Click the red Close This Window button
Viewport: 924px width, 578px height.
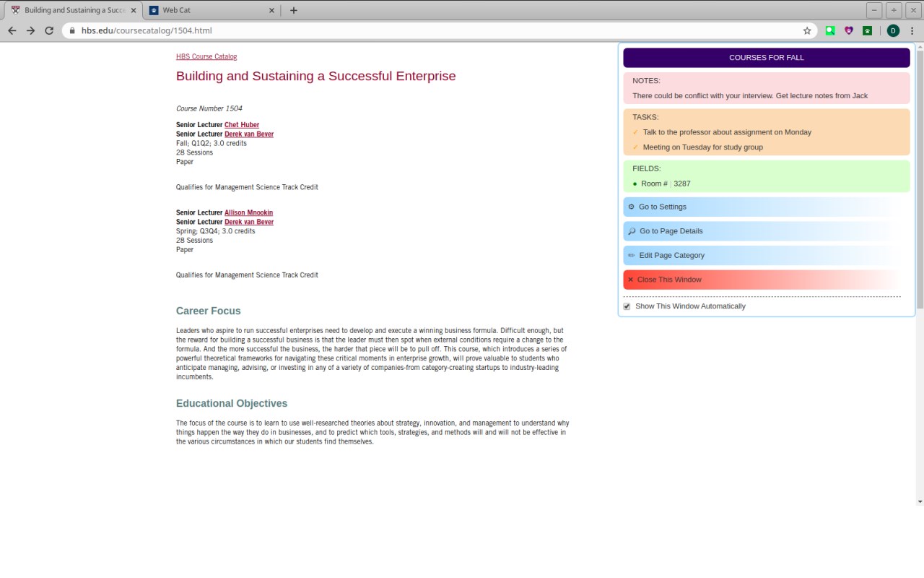pyautogui.click(x=766, y=280)
